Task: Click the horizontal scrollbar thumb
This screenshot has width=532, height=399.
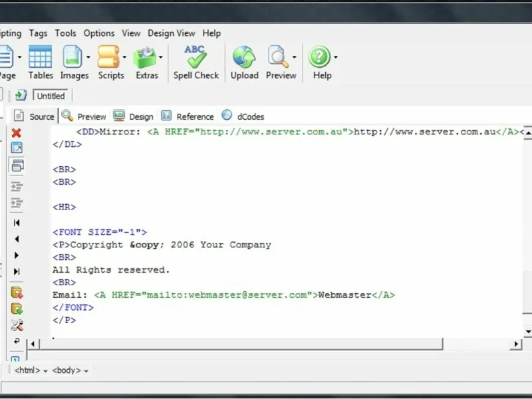Action: pyautogui.click(x=241, y=344)
